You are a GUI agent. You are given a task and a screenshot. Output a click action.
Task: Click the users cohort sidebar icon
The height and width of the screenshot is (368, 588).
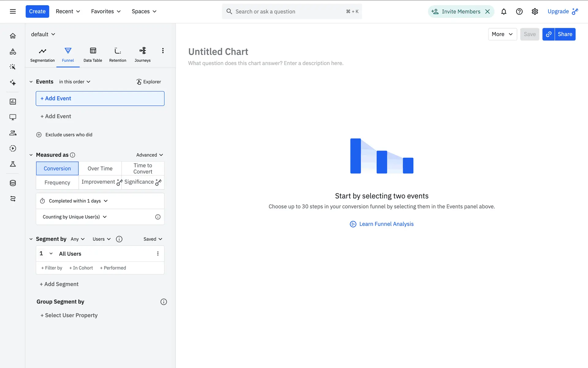click(13, 133)
